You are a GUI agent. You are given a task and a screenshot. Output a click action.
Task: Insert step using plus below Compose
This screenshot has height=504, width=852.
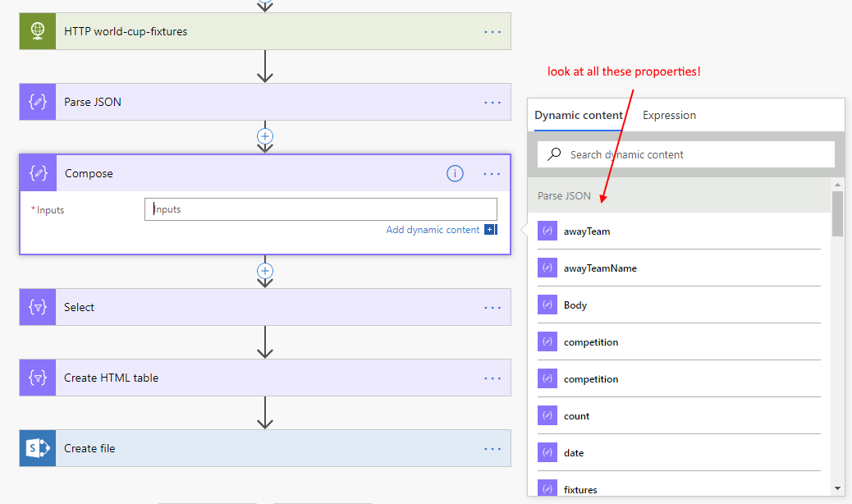(x=264, y=270)
